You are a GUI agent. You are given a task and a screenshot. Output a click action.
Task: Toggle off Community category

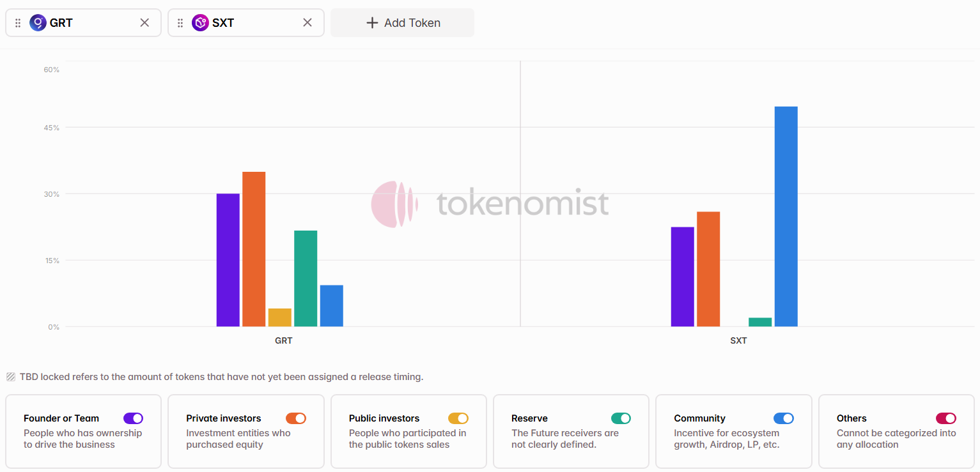784,418
